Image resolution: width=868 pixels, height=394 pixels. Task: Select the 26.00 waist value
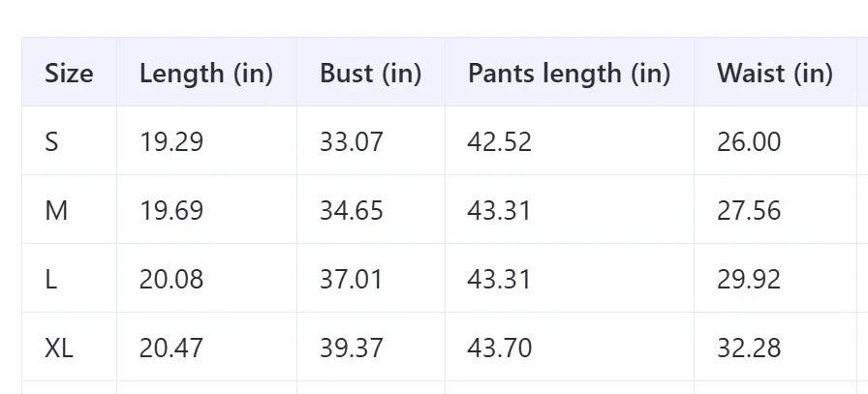pos(749,141)
